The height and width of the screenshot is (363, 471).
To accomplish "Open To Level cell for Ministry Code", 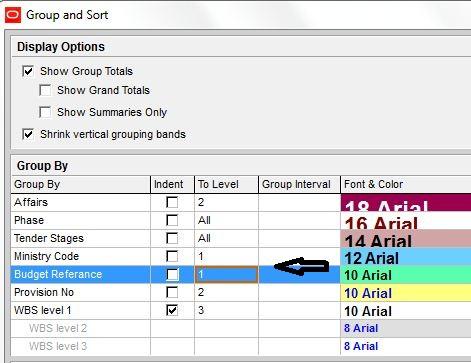I will click(226, 256).
